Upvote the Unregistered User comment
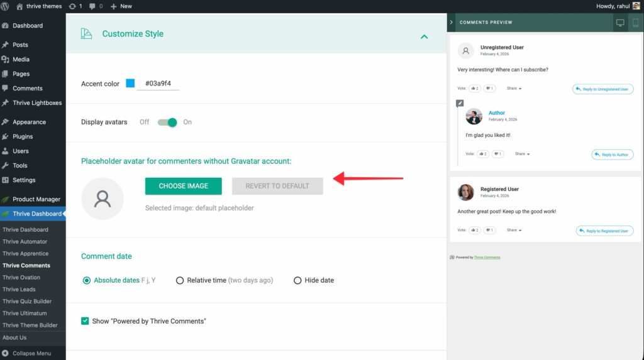The image size is (644, 360). point(474,89)
